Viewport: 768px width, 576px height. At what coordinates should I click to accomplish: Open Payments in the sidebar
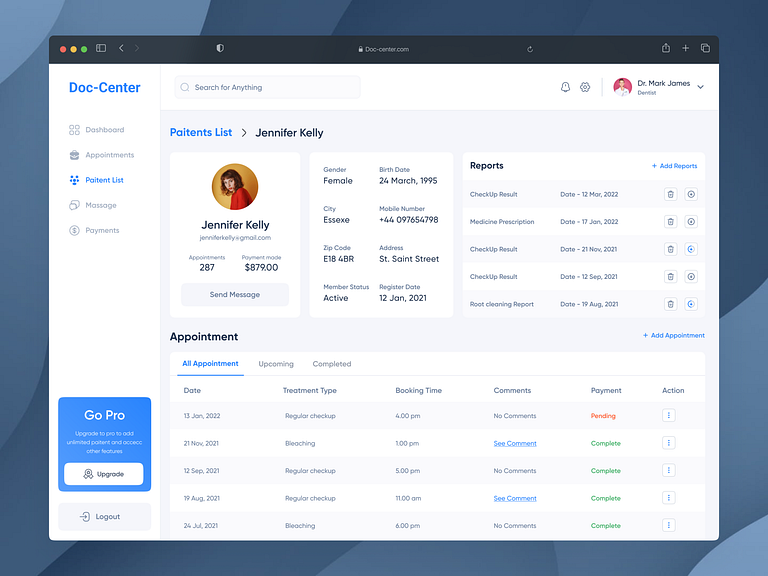pyautogui.click(x=94, y=230)
